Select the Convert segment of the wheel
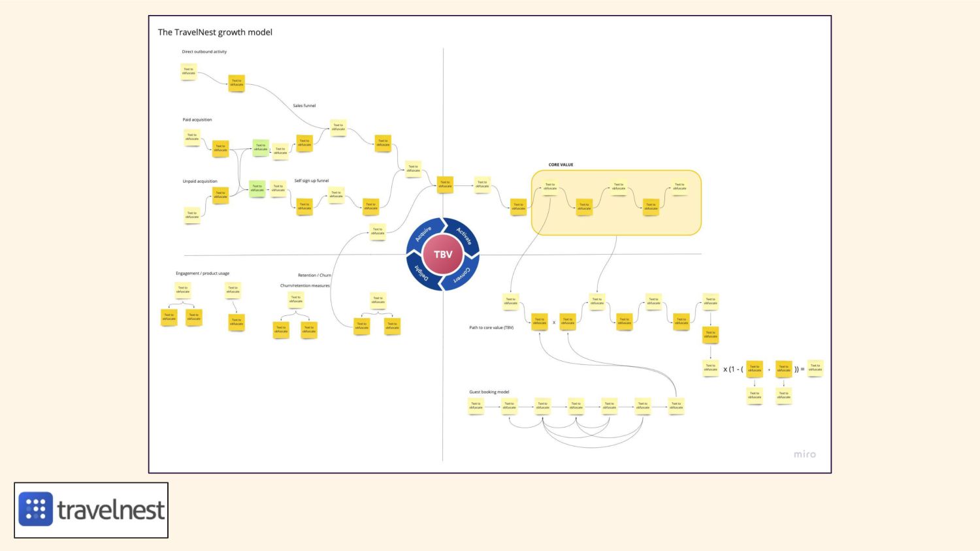This screenshot has width=980, height=551. (x=461, y=274)
